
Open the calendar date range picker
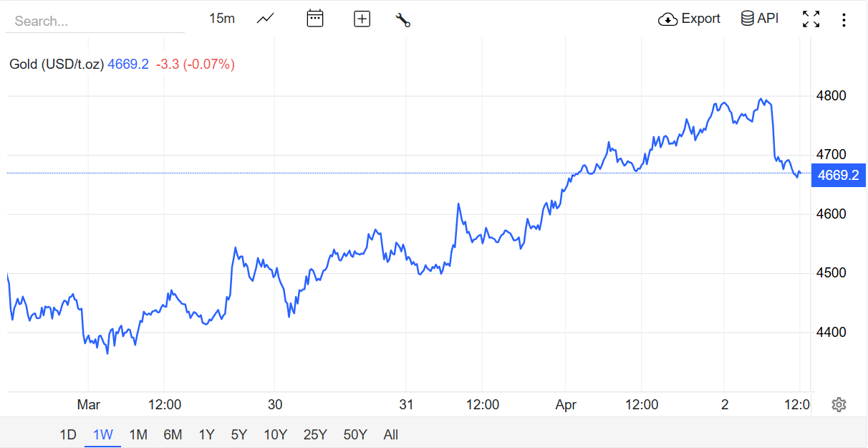[315, 19]
